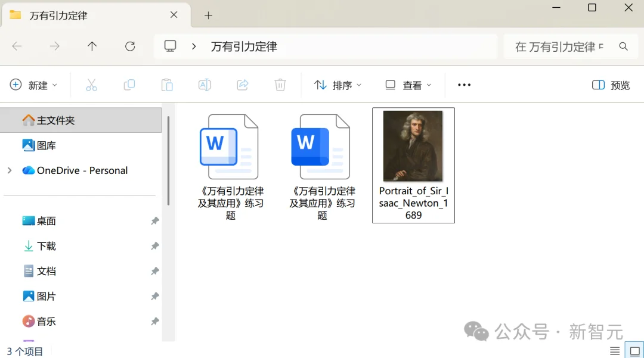Expand the OneDrive - Personal tree chevron
Image resolution: width=644 pixels, height=358 pixels.
pos(8,170)
